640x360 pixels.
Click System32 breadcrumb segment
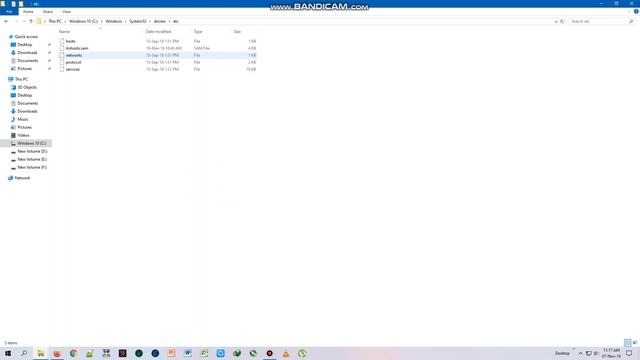[138, 21]
